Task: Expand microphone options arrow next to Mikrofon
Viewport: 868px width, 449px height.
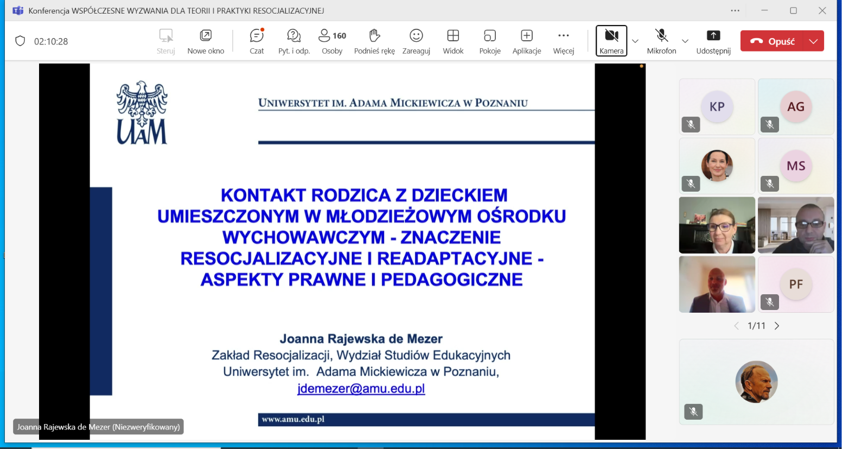Action: pos(685,41)
